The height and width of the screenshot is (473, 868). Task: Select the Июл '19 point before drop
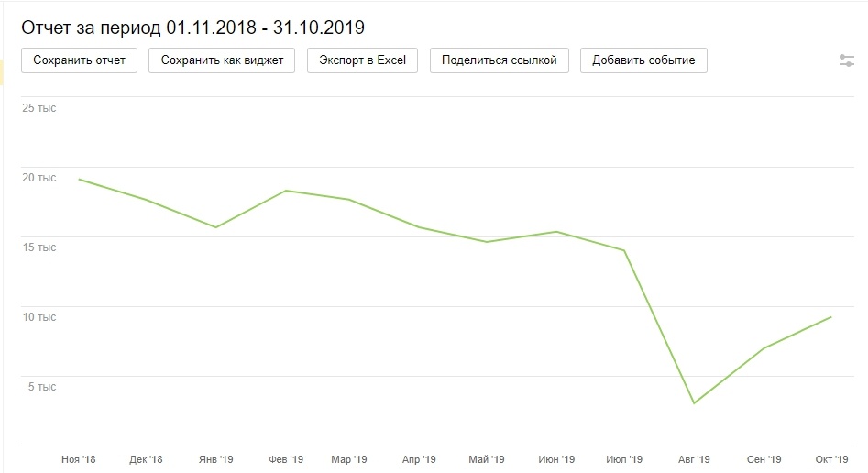click(625, 250)
